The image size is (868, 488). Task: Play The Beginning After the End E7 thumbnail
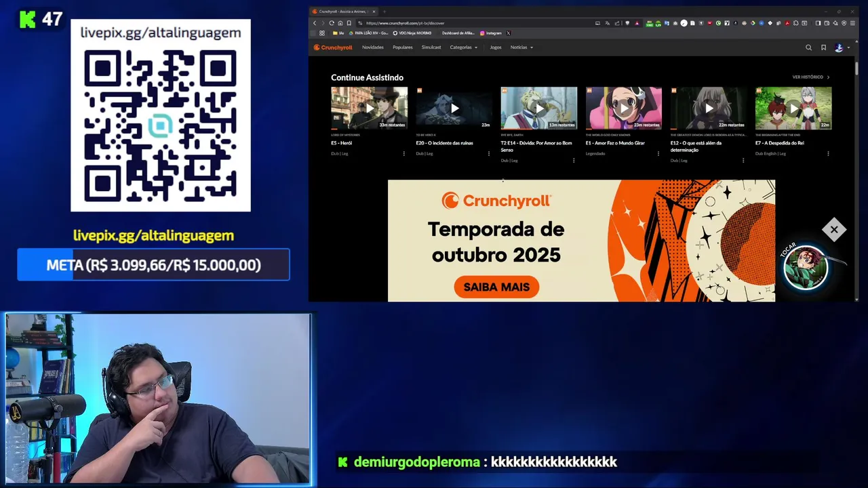tap(793, 108)
